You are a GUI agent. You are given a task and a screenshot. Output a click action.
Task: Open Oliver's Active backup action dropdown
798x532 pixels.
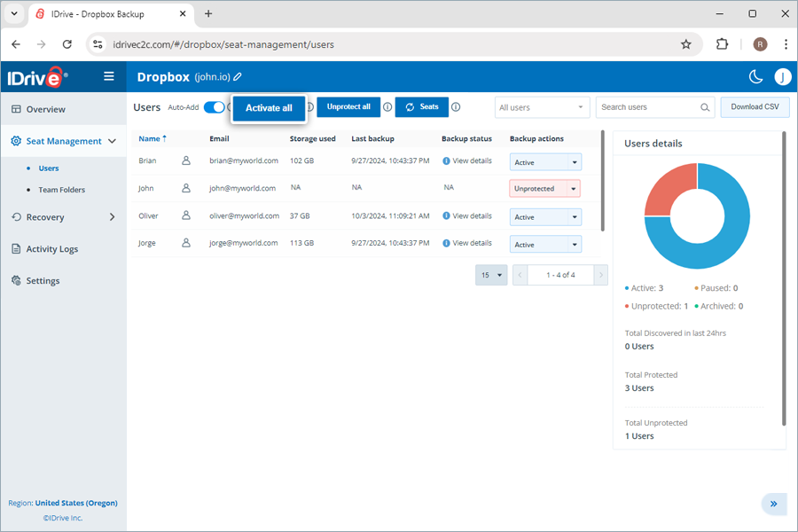coord(545,217)
